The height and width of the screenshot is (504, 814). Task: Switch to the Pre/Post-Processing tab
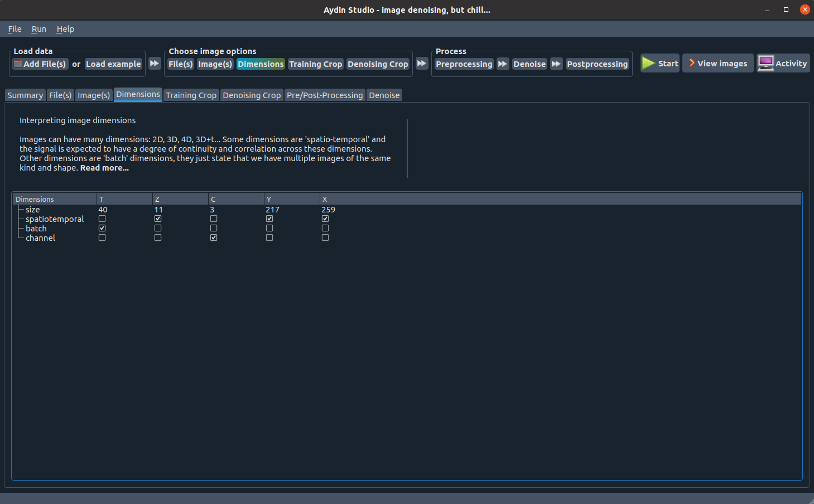325,95
